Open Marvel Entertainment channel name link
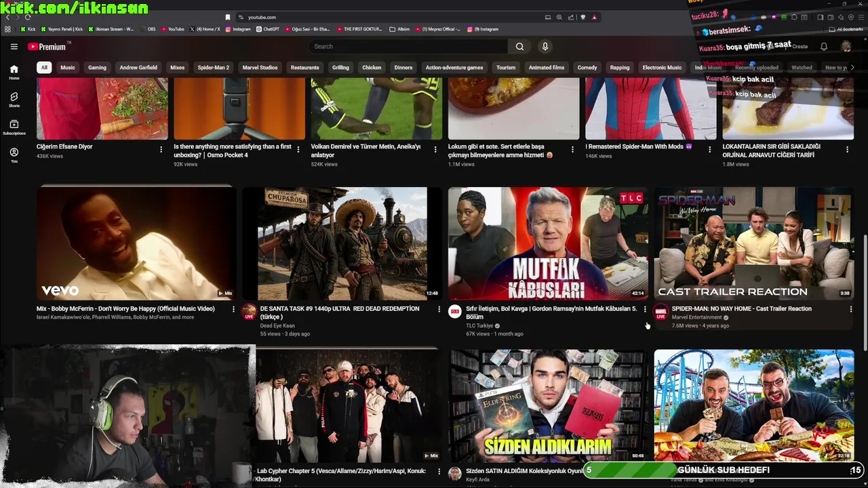The height and width of the screenshot is (488, 868). click(x=696, y=317)
